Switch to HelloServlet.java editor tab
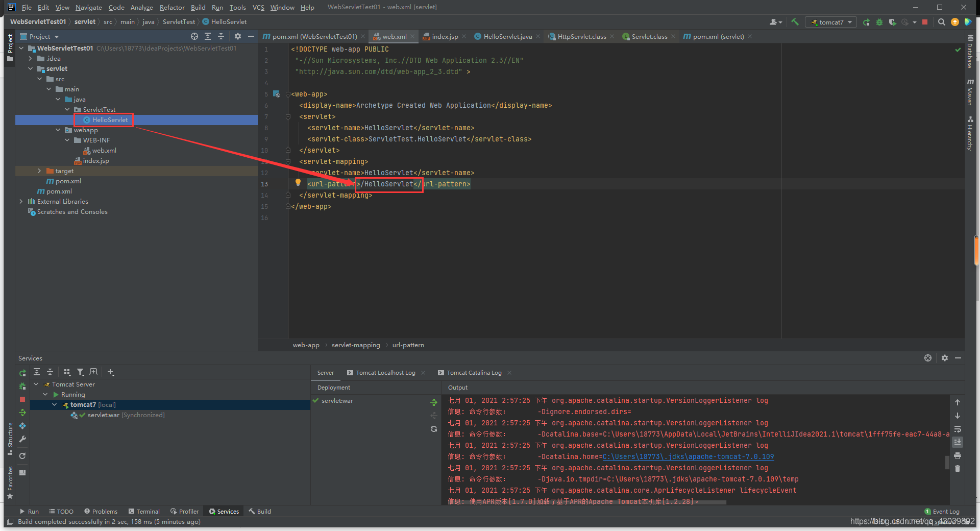This screenshot has height=531, width=980. point(507,36)
